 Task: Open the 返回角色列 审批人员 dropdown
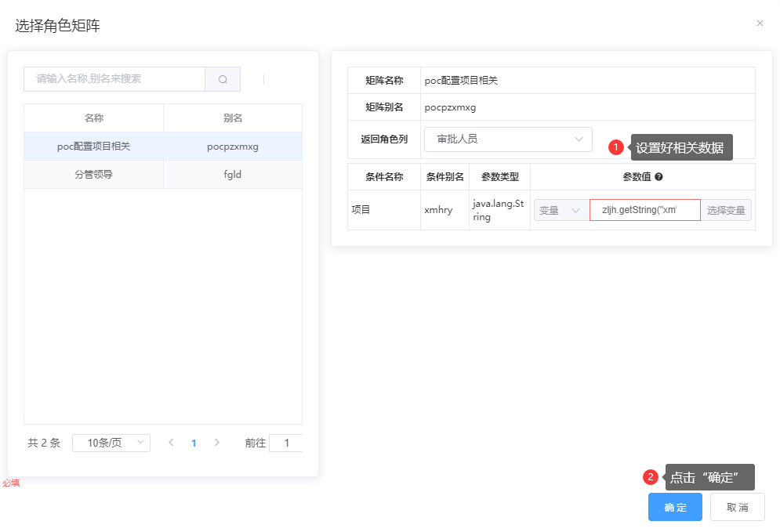[x=507, y=139]
